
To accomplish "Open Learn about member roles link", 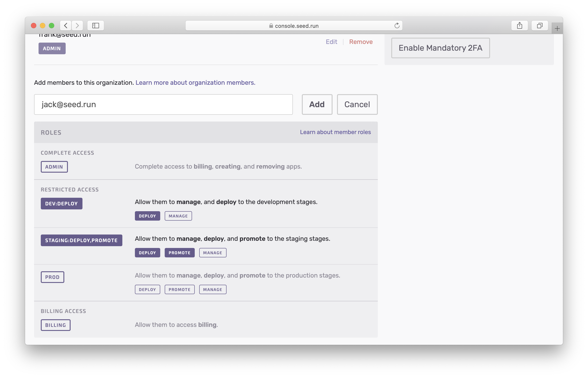I will click(x=335, y=132).
